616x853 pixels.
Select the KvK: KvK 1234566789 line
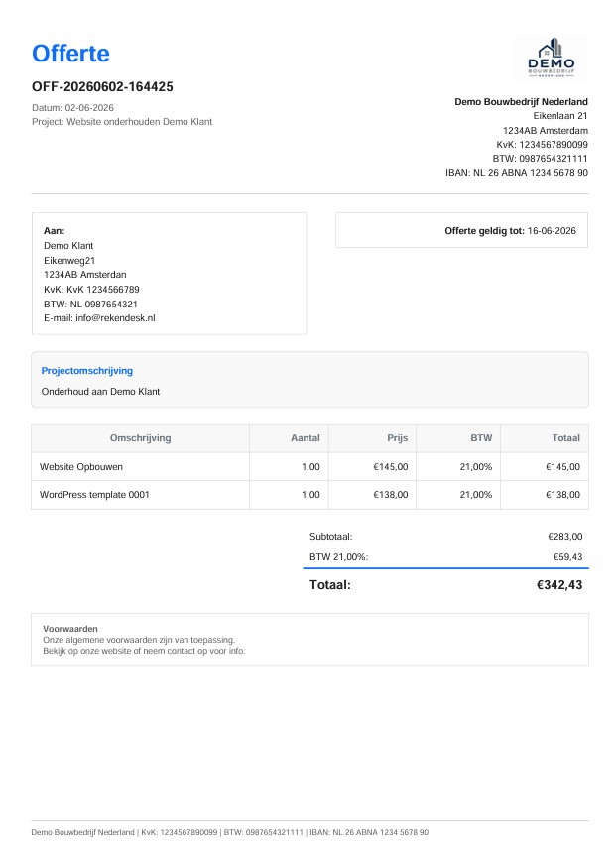coord(91,290)
